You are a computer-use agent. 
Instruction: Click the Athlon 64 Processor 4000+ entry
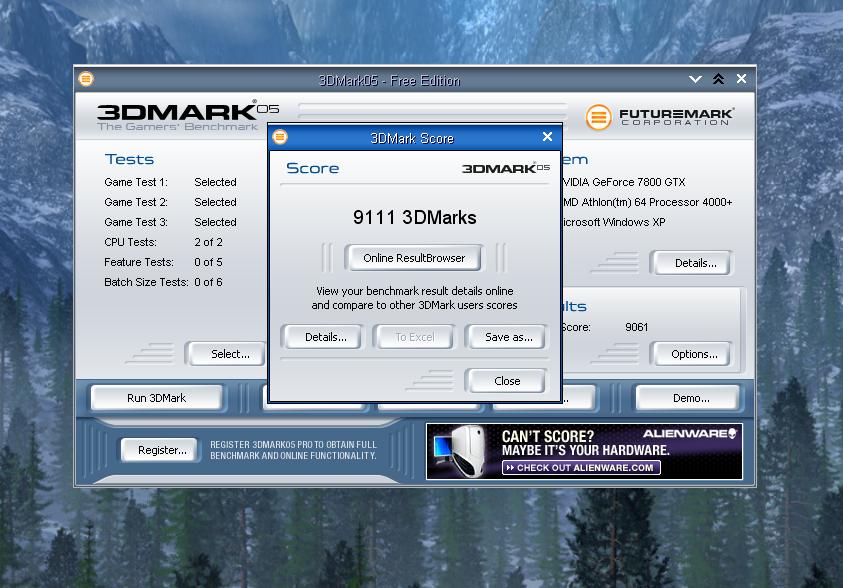point(647,202)
